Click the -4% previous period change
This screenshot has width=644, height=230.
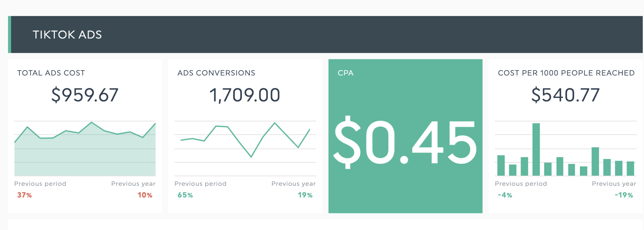[505, 195]
